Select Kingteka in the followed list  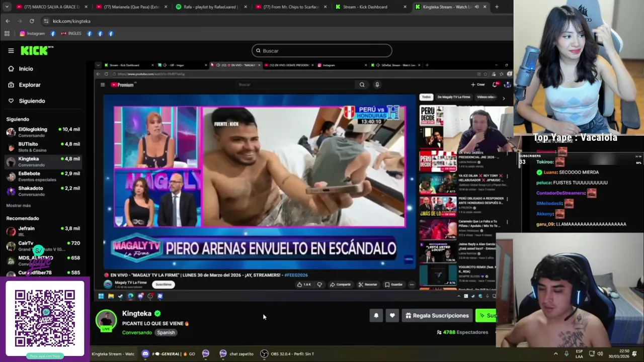[43, 161]
